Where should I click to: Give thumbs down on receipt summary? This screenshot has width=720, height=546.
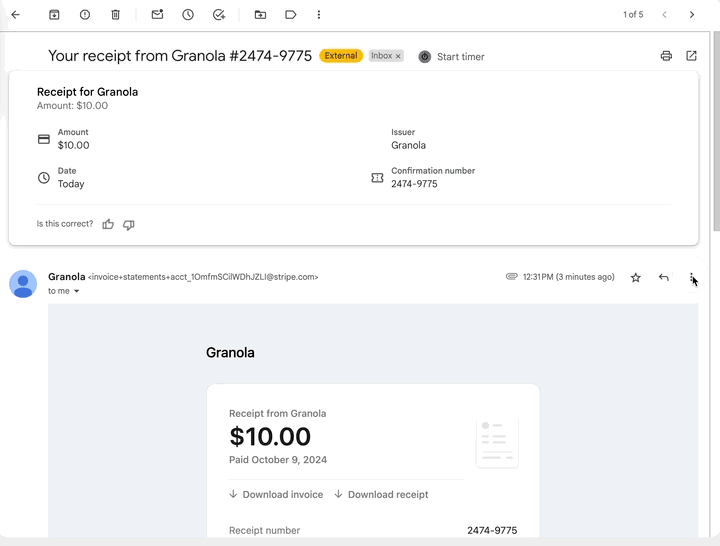tap(129, 225)
